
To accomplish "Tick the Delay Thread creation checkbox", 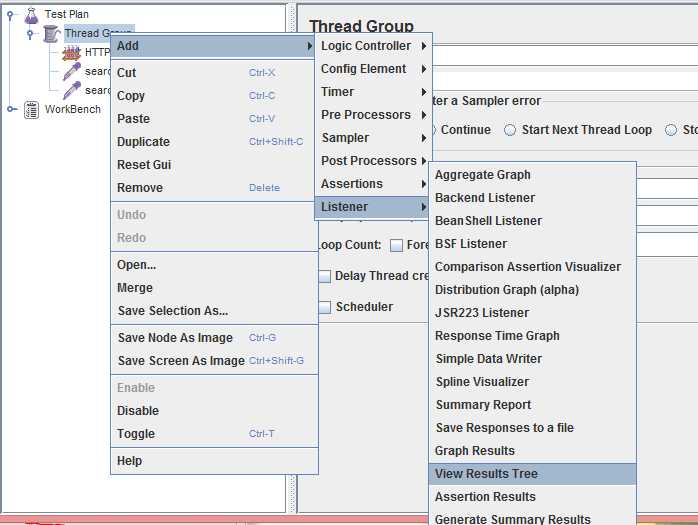I will pos(325,277).
